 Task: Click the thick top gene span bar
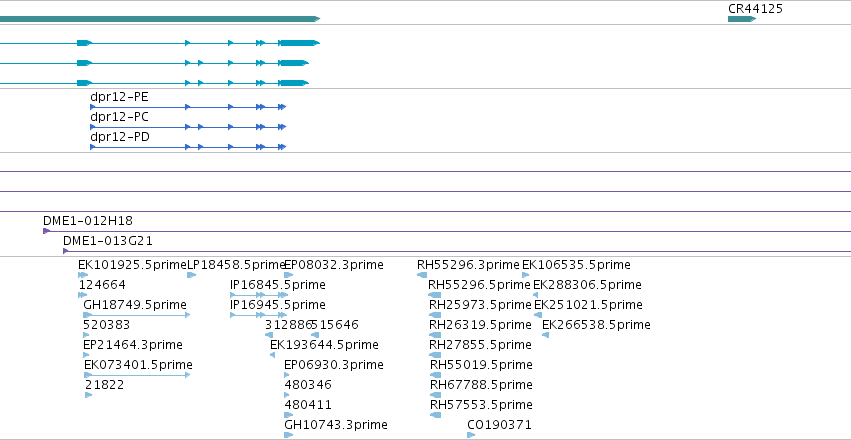160,19
